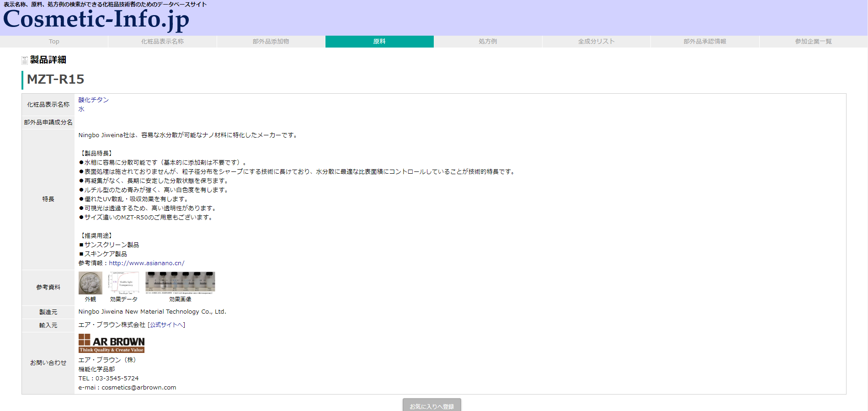This screenshot has width=868, height=411.
Task: Open the 外観 powder appearance thumbnail
Action: 91,283
